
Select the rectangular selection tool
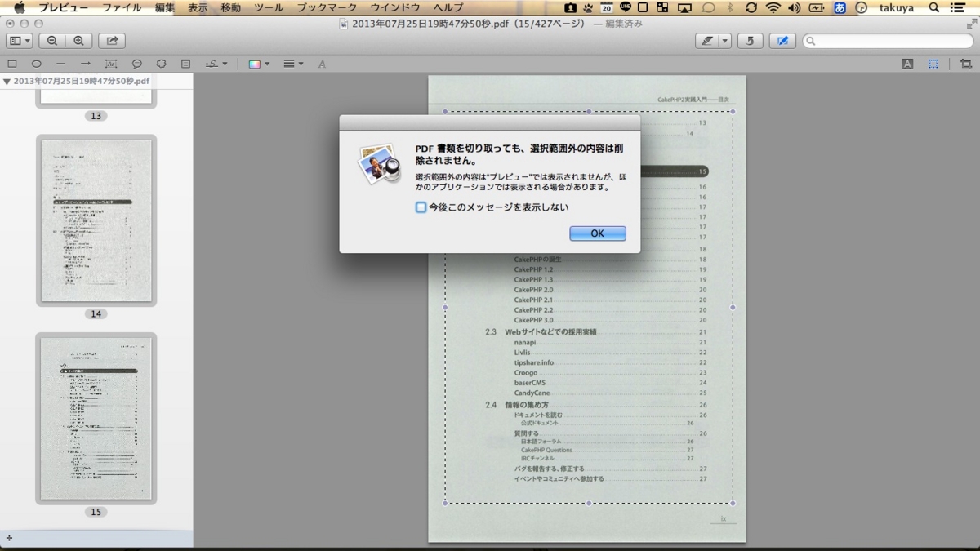[933, 64]
